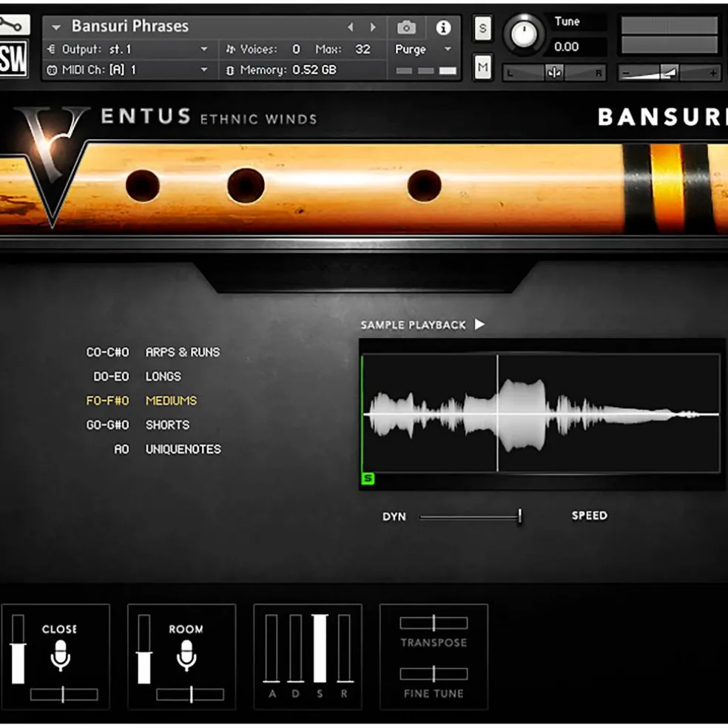Image resolution: width=728 pixels, height=728 pixels.
Task: Click the green S start marker
Action: pos(368,478)
